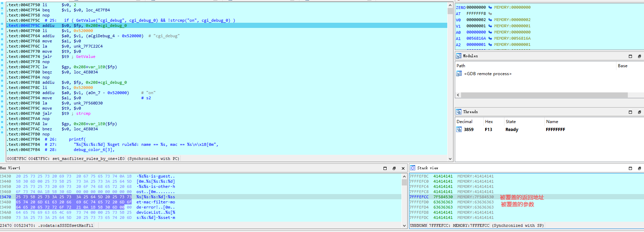Follow the V0 register jump arrow
The height and width of the screenshot is (232, 644).
(x=490, y=20)
